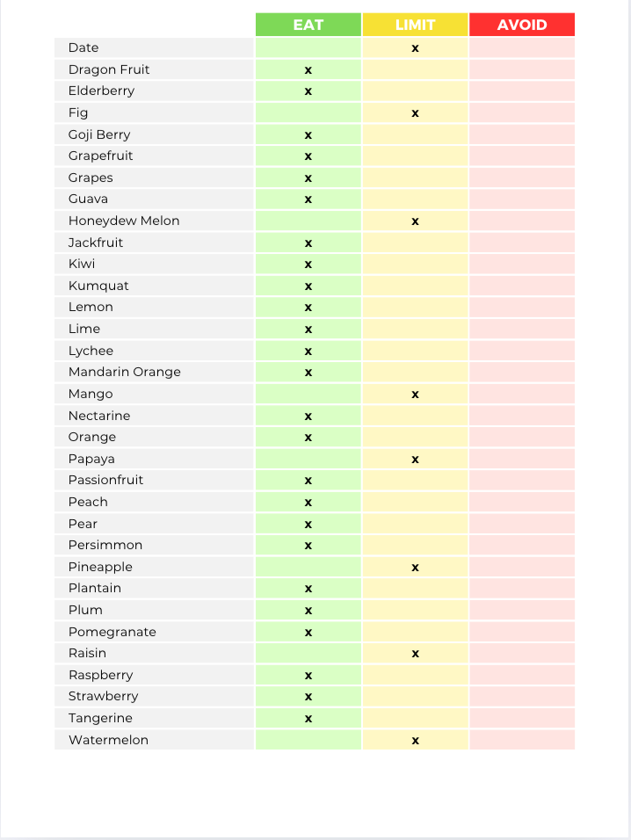
Task: Click the Mandarin Orange label
Action: 124,372
